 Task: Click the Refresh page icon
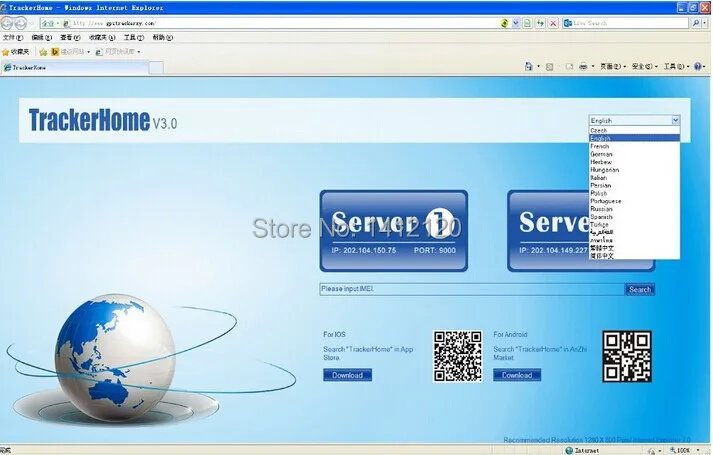point(540,23)
